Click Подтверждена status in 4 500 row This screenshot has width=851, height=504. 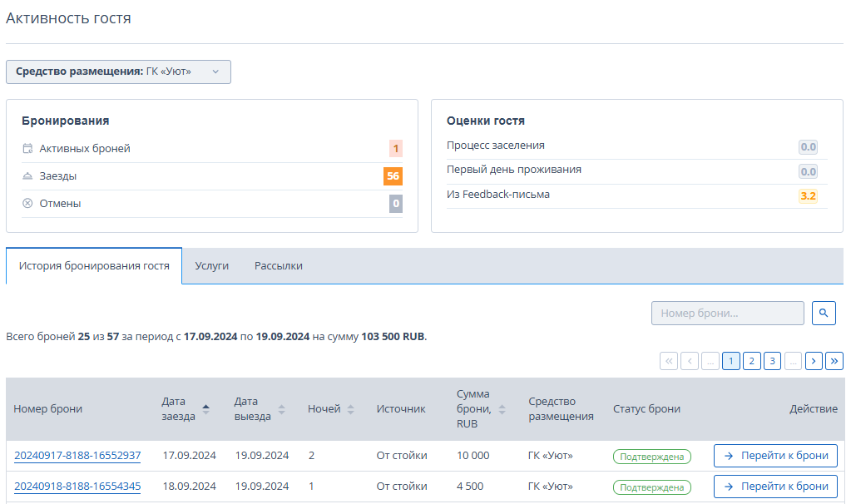click(x=652, y=487)
